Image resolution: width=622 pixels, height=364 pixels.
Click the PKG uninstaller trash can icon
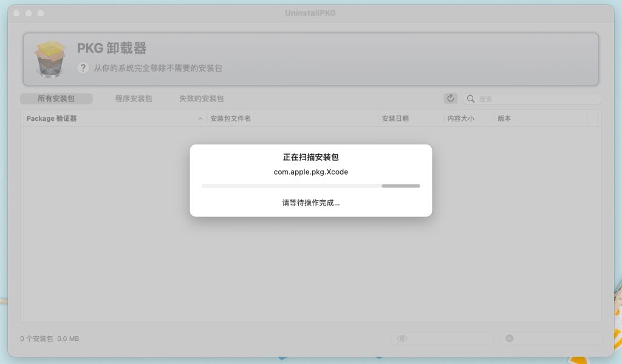pos(50,59)
